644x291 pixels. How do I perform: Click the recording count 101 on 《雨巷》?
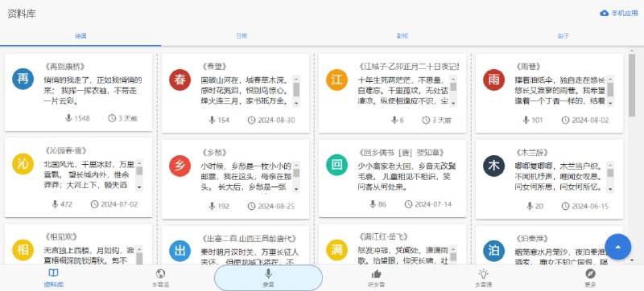537,120
